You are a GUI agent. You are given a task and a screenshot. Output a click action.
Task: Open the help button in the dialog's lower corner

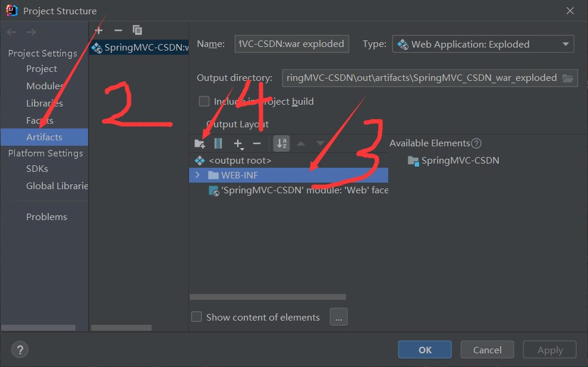[20, 350]
